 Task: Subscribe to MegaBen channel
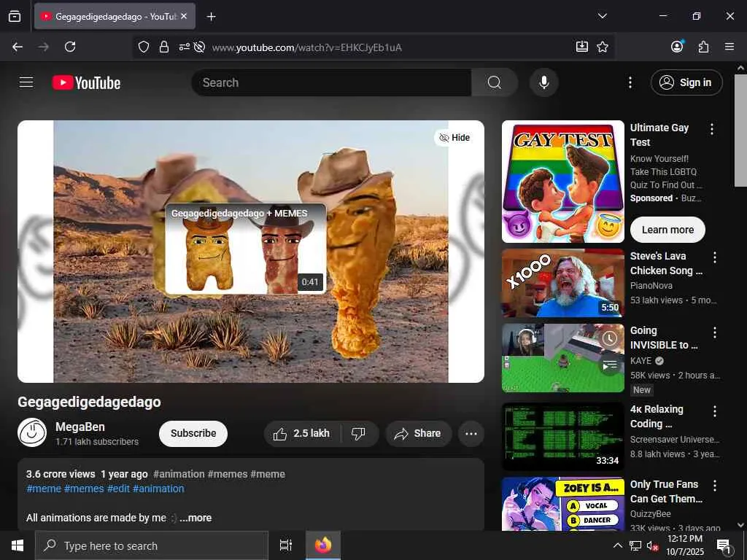point(193,433)
